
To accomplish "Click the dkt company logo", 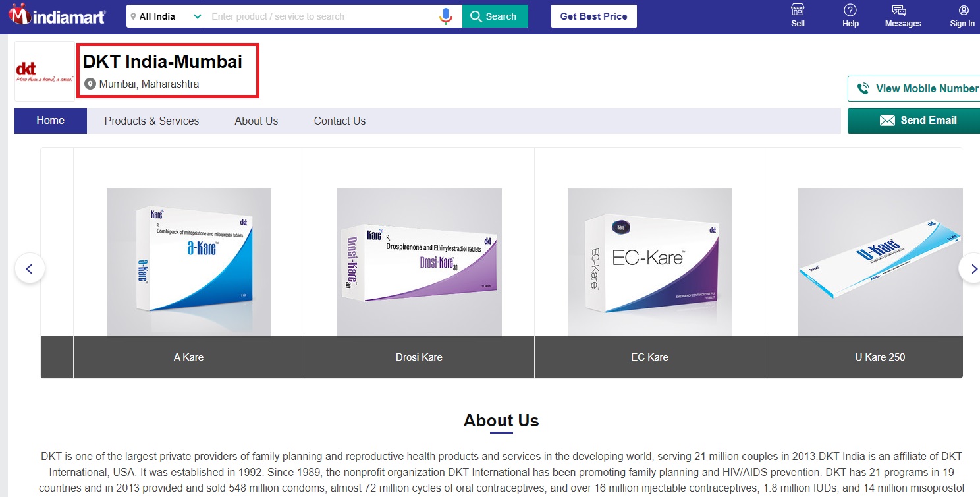I will [x=45, y=71].
